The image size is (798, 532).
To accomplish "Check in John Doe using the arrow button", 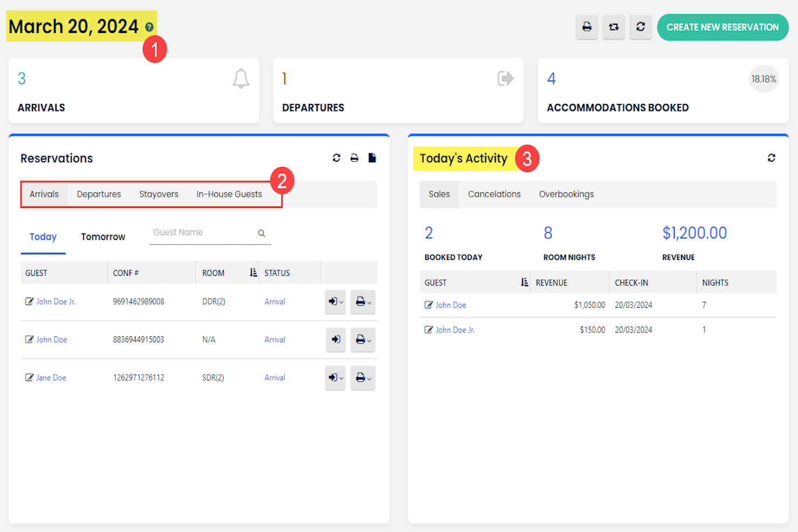I will point(335,340).
